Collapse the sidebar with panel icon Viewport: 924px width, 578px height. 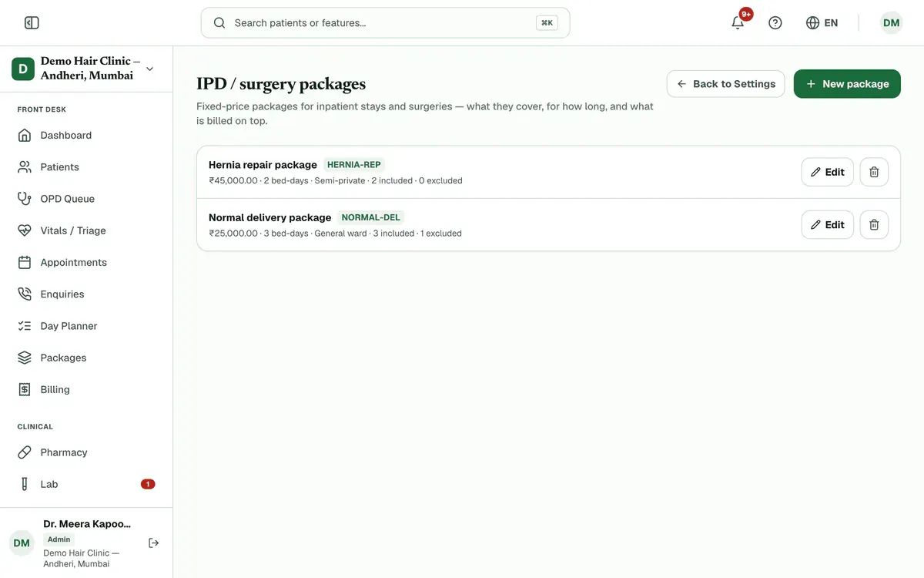click(x=32, y=23)
